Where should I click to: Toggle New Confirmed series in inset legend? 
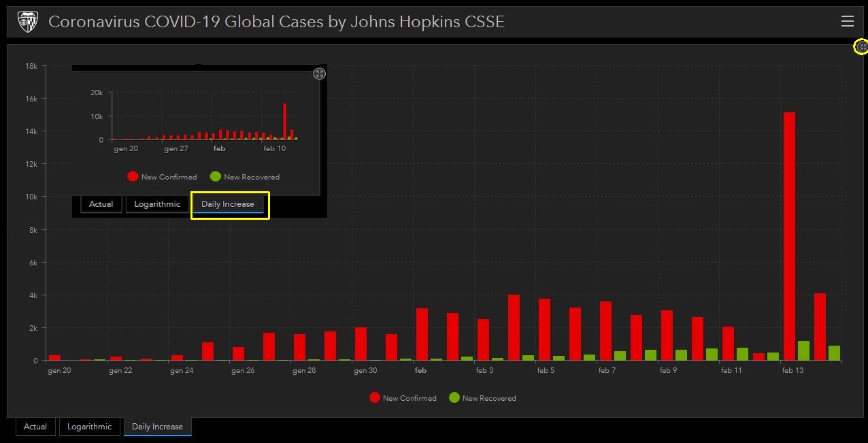tap(162, 177)
